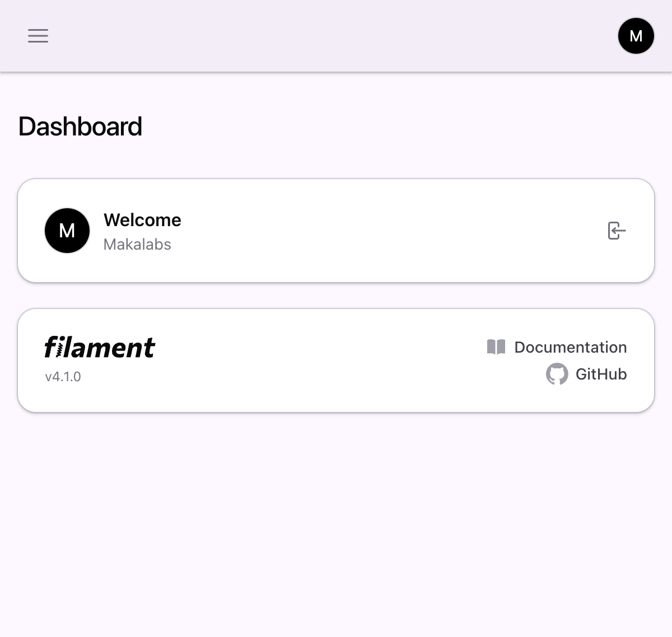Click the filament logo
This screenshot has width=672, height=637.
pos(100,347)
